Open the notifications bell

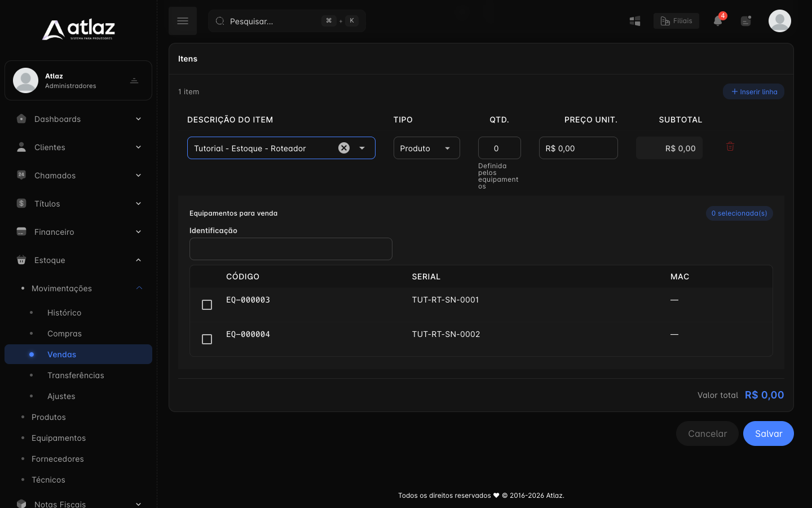(718, 21)
